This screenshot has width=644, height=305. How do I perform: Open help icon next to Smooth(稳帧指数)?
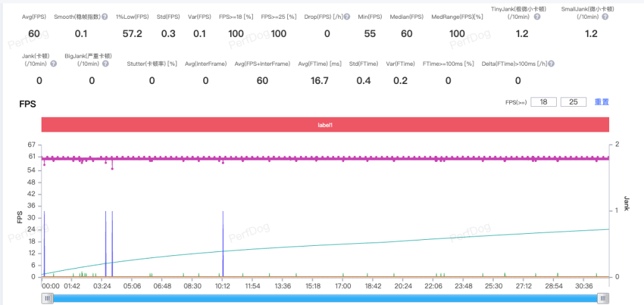tap(105, 17)
